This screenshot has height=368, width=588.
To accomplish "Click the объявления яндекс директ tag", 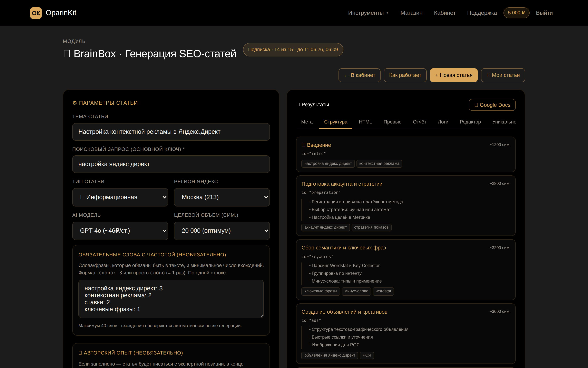I will [x=330, y=355].
